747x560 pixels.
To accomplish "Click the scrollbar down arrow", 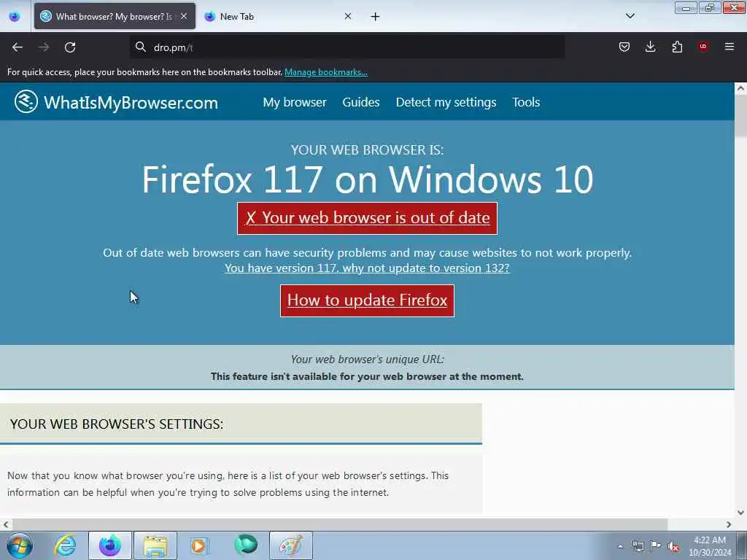I will [x=740, y=513].
